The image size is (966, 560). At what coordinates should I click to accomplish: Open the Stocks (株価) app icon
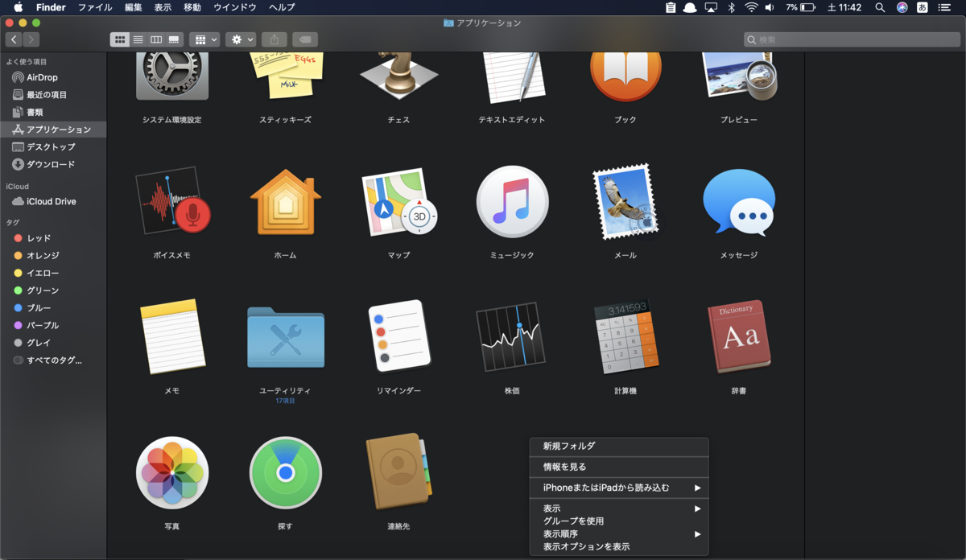pyautogui.click(x=512, y=336)
